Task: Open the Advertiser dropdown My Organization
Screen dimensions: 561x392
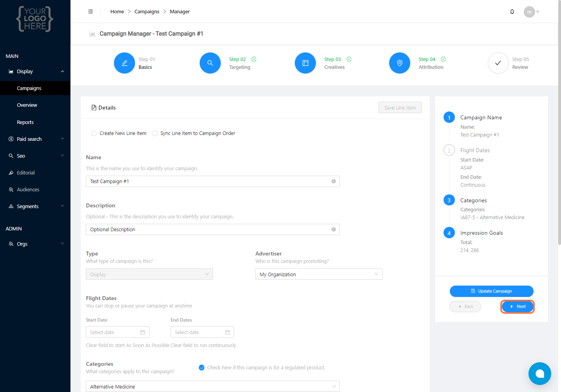Action: 319,274
